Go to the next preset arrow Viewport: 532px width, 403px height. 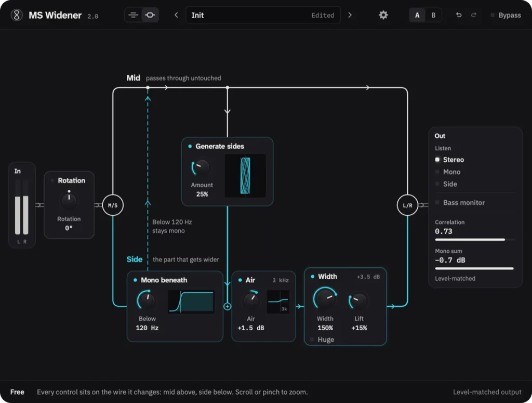(x=350, y=15)
